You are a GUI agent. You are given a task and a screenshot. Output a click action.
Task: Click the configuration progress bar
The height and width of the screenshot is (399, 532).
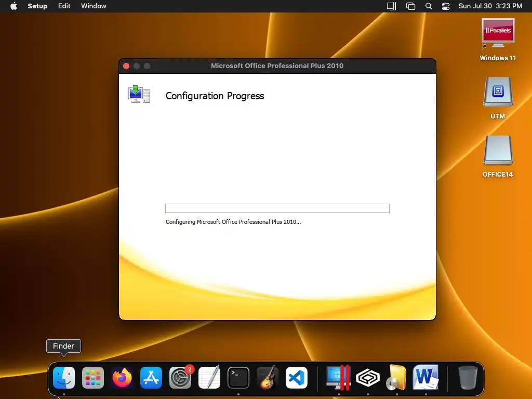click(x=277, y=208)
